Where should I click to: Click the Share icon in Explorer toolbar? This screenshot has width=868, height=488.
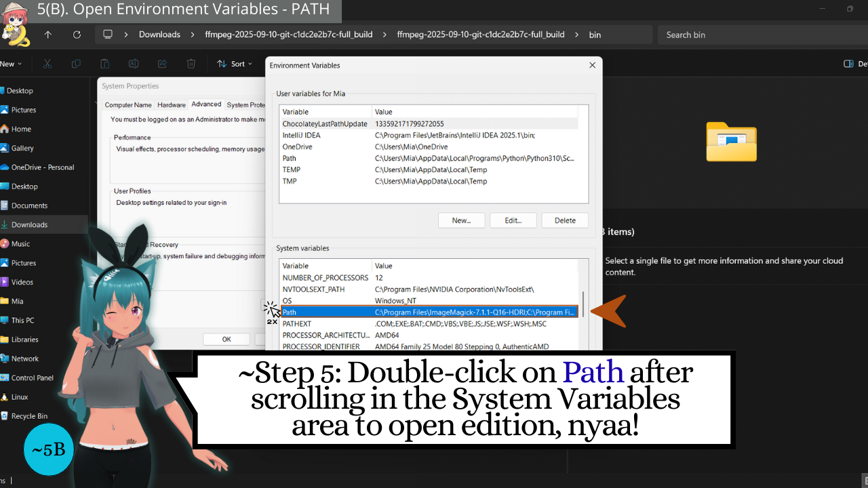click(162, 64)
